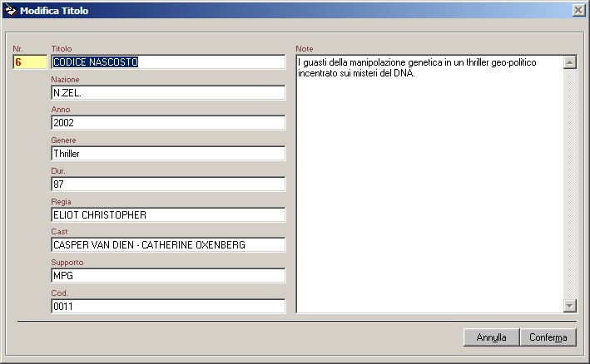
Task: Click the Genere label
Action: 63,140
